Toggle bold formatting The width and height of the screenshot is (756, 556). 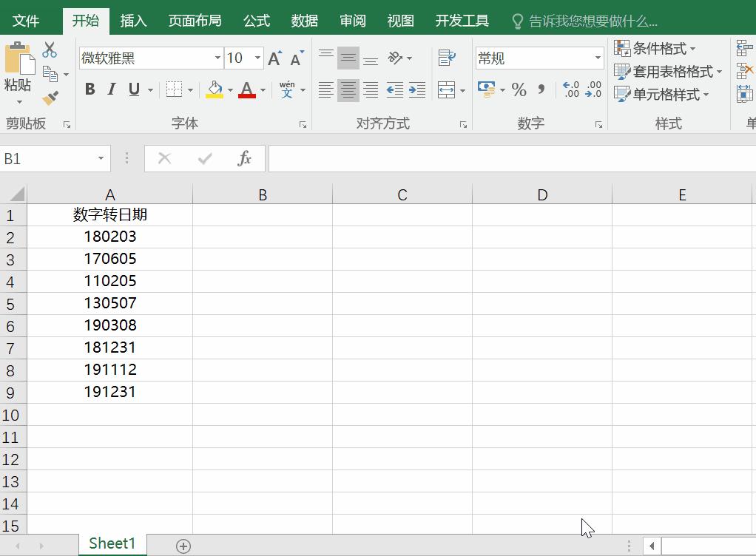pyautogui.click(x=90, y=89)
